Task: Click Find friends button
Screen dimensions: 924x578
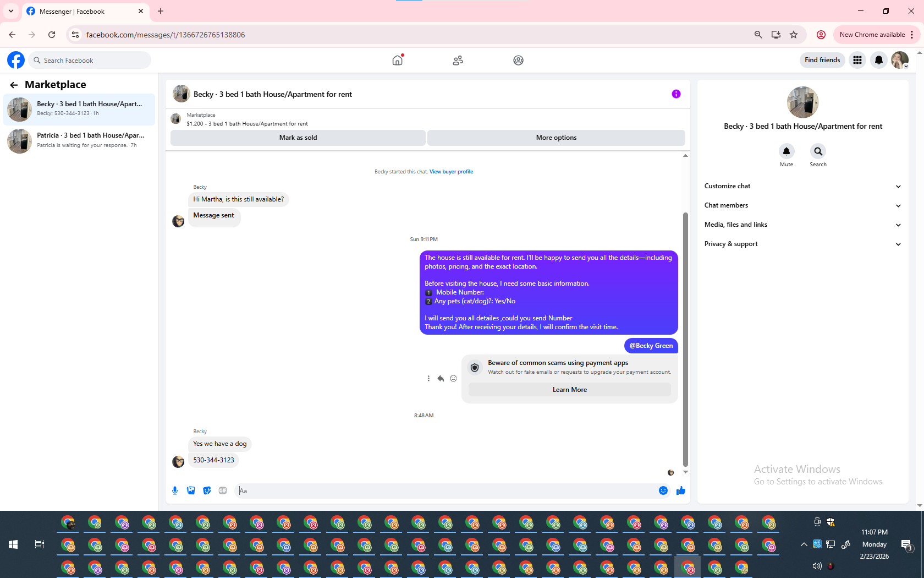Action: click(x=822, y=60)
